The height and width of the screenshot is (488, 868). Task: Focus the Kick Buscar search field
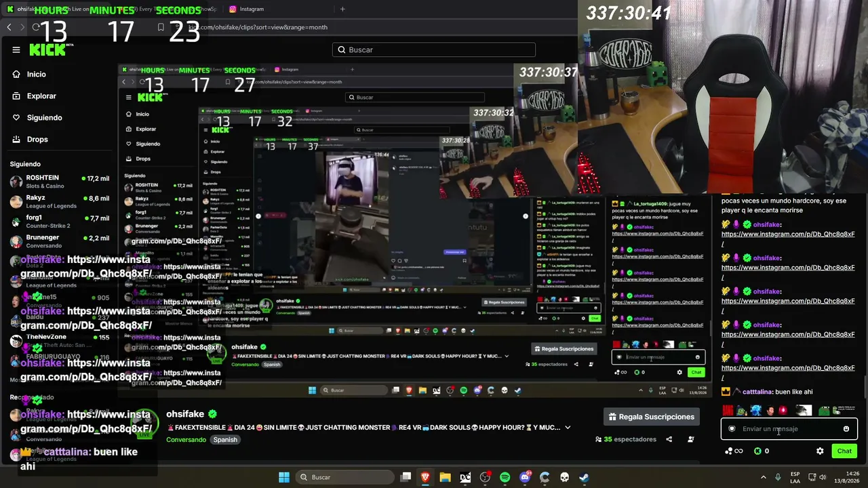434,49
